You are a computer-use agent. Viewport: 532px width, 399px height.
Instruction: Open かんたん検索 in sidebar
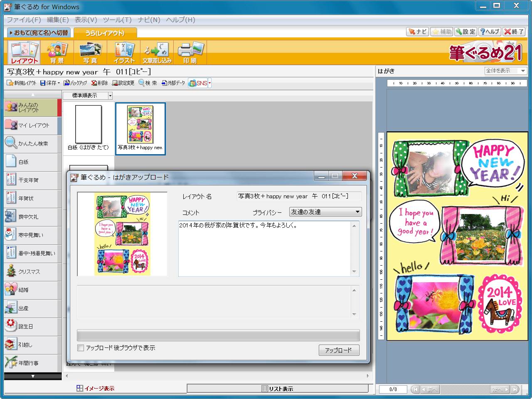coord(33,144)
